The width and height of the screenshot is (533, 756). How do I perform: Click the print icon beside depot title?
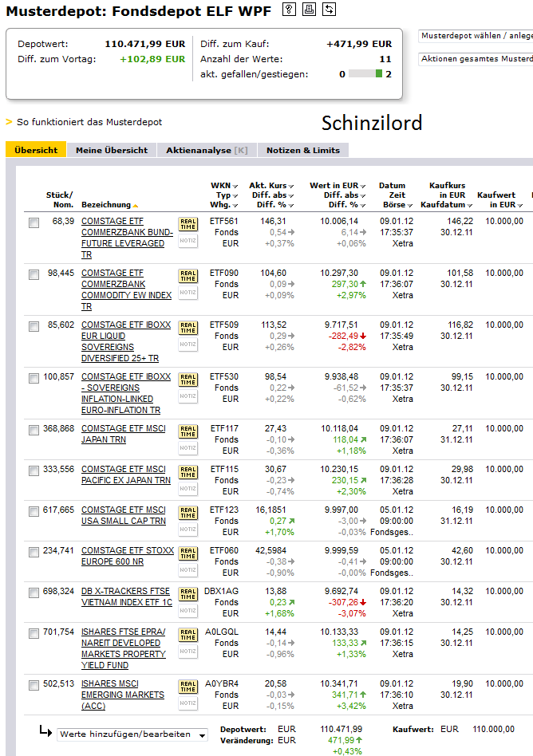tap(310, 9)
